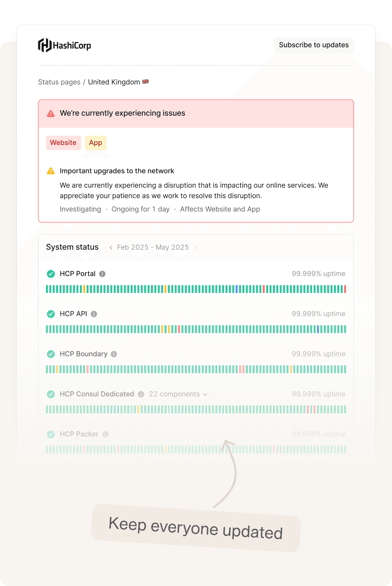Click the left chevron to view earlier months

[x=110, y=247]
